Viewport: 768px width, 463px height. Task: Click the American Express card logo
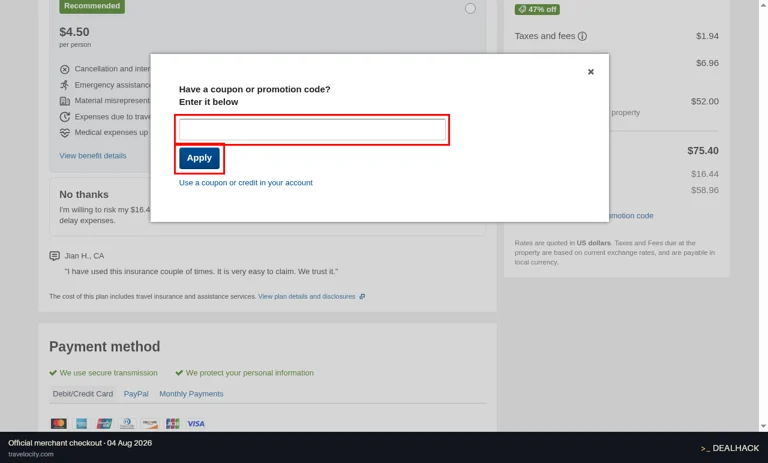[x=81, y=423]
